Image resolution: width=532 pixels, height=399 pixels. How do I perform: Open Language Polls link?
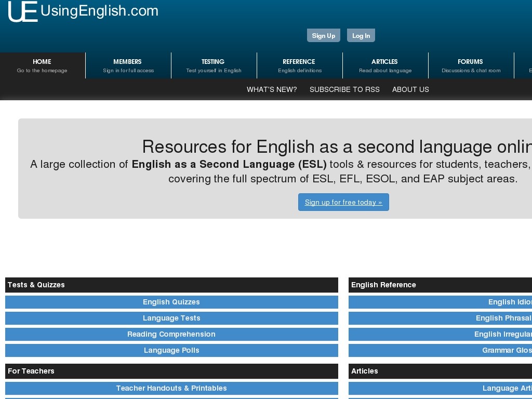point(171,350)
